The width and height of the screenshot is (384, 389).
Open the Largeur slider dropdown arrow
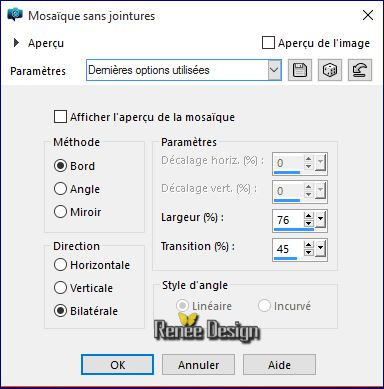click(x=320, y=220)
